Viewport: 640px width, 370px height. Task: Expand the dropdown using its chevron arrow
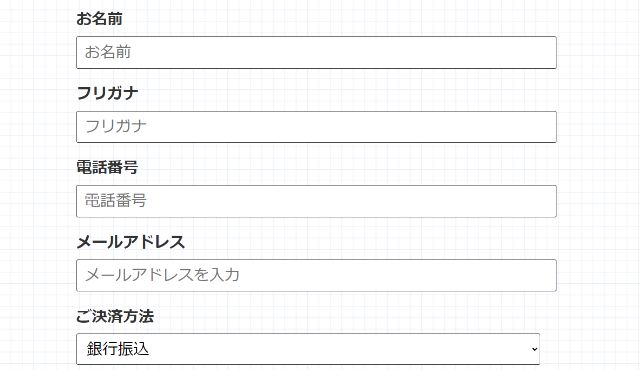tap(534, 349)
